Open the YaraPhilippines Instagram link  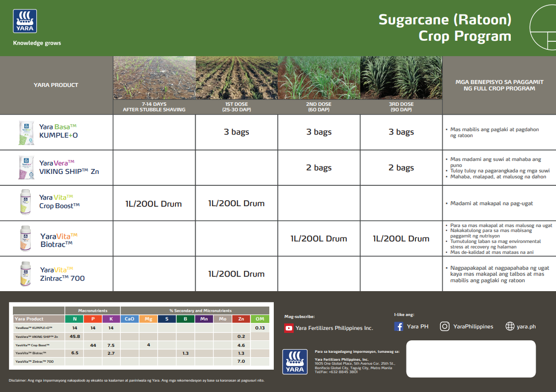coord(473,326)
